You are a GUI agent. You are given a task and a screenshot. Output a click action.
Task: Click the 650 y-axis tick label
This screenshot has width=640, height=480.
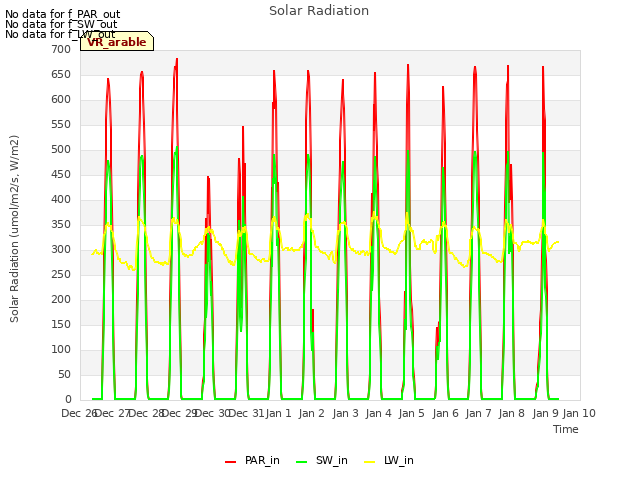click(61, 74)
